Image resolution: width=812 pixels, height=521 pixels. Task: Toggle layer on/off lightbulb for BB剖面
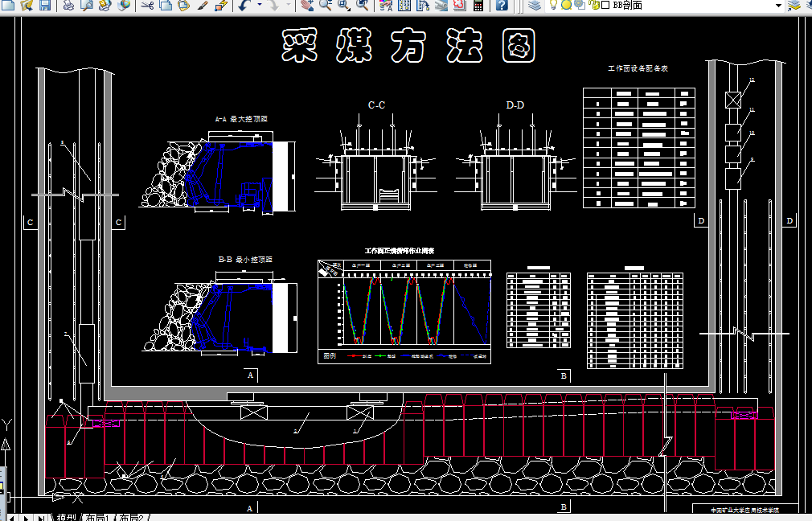pyautogui.click(x=554, y=5)
